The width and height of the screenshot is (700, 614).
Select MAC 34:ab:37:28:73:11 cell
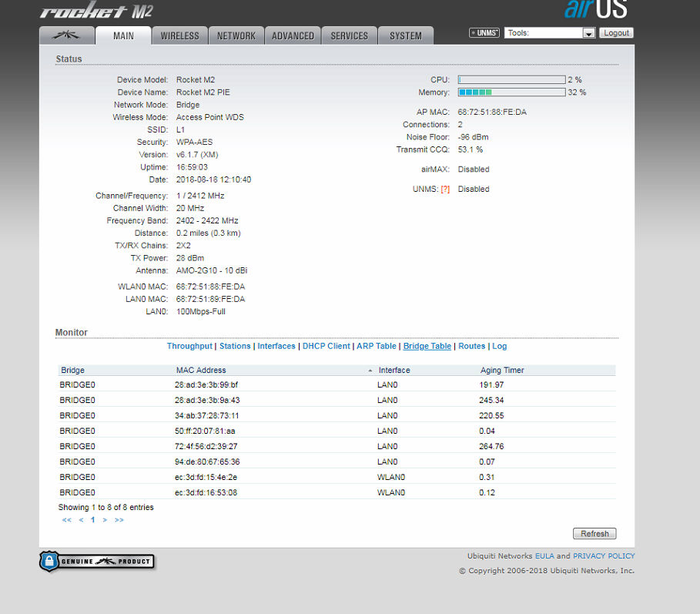coord(206,416)
